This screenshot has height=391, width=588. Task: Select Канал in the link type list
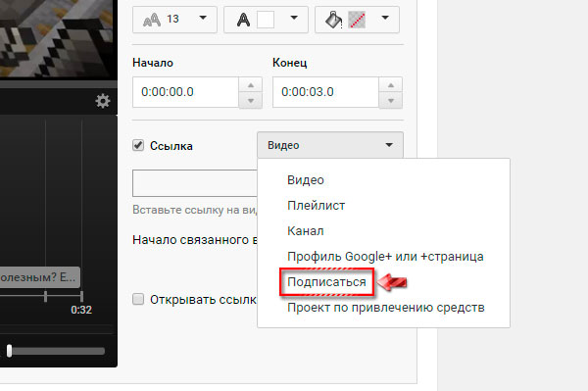tap(305, 231)
